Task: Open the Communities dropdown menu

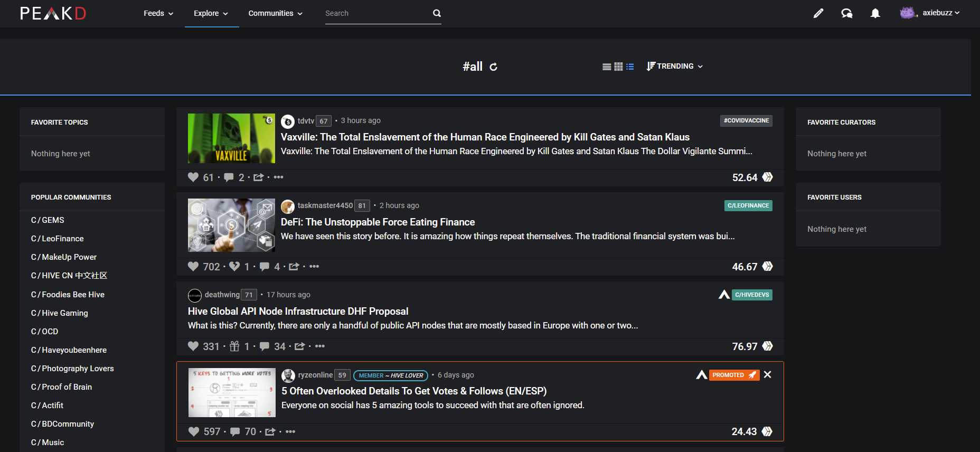Action: pos(275,13)
